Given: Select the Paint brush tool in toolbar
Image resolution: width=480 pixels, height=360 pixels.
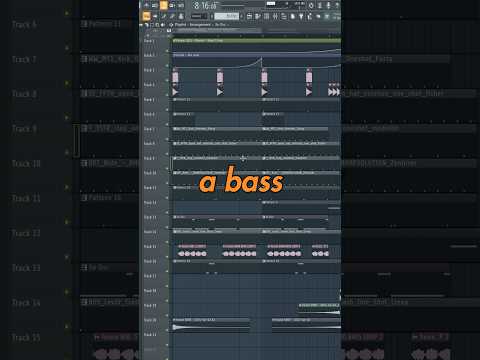Looking at the screenshot, I should (x=172, y=16).
